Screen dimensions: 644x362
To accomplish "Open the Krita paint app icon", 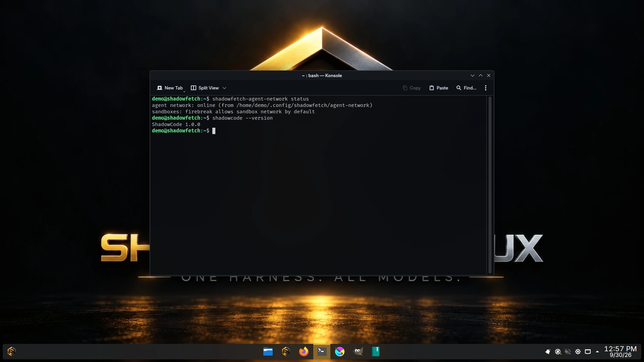I will pyautogui.click(x=340, y=352).
